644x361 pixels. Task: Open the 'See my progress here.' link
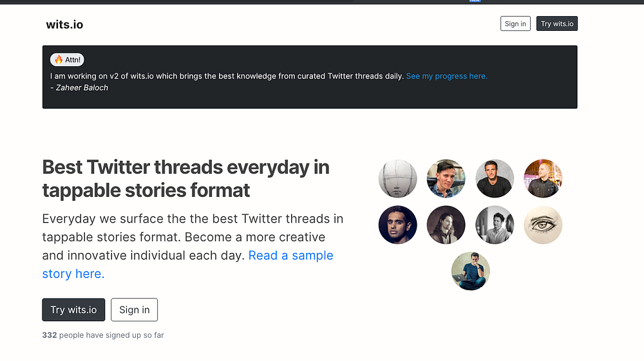(x=446, y=76)
